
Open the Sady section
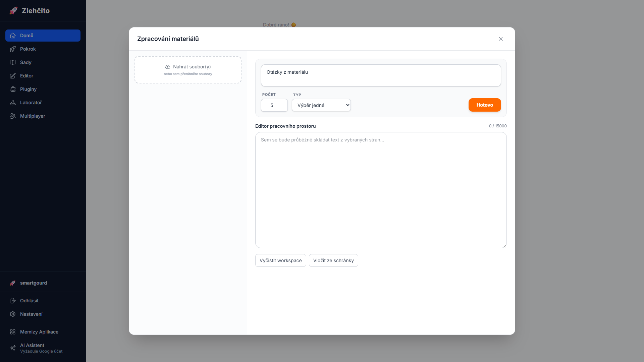pos(43,62)
